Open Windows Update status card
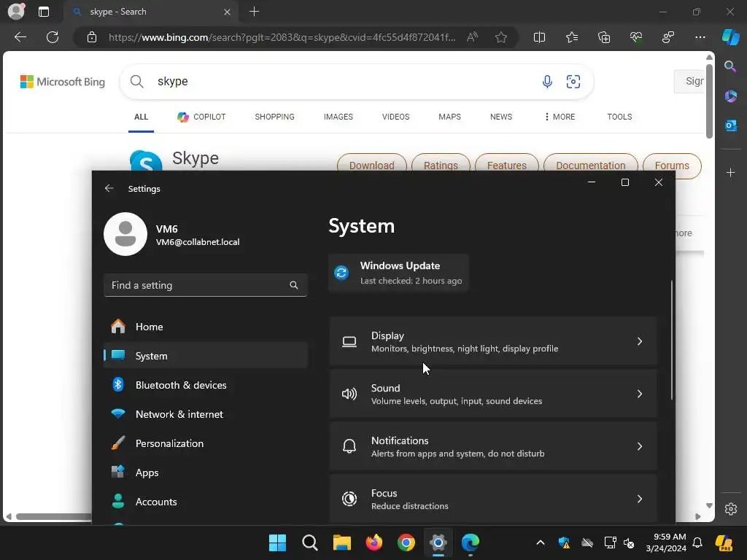This screenshot has height=560, width=747. (398, 273)
